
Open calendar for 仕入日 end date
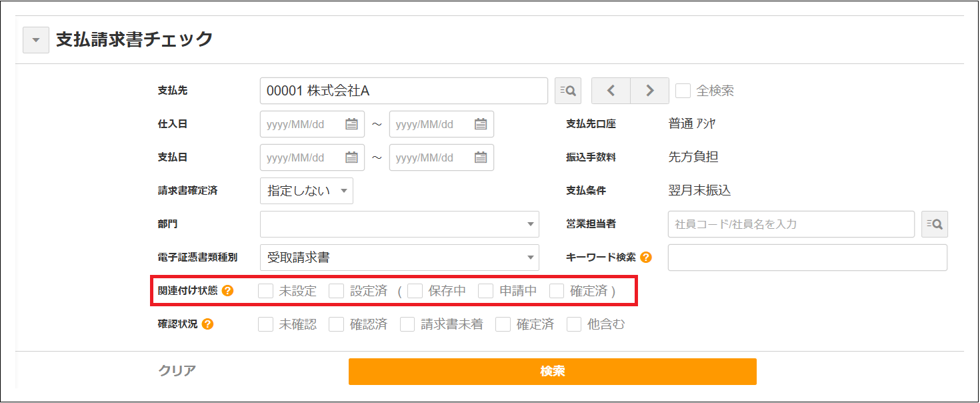(x=481, y=124)
